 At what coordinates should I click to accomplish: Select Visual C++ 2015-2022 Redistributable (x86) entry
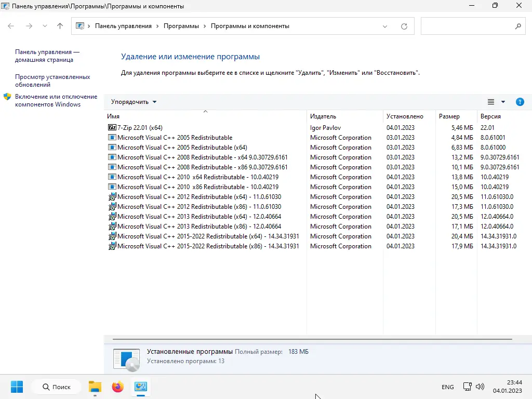click(x=317, y=246)
